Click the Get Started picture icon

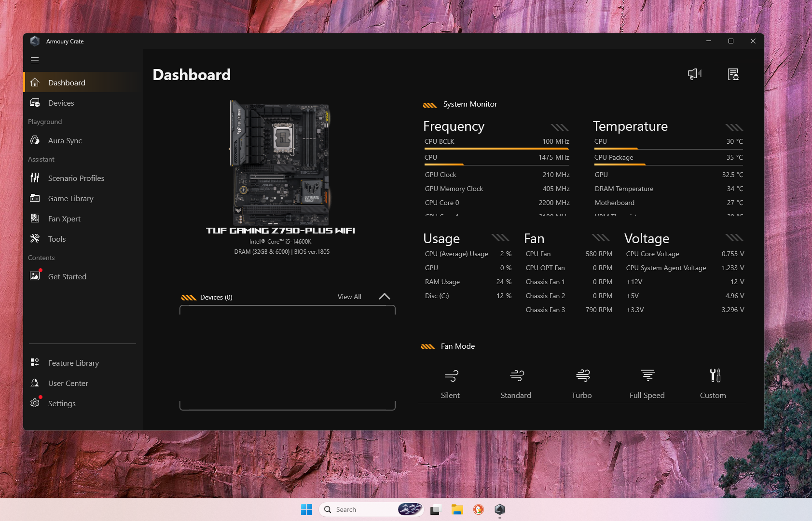click(x=35, y=276)
